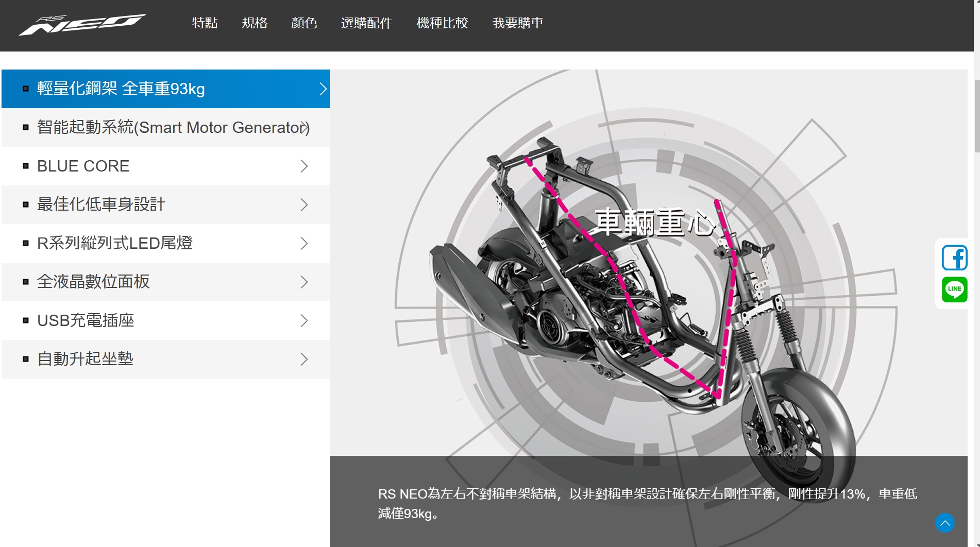This screenshot has width=980, height=547.
Task: Click chevron on BLUE CORE row
Action: [x=305, y=166]
